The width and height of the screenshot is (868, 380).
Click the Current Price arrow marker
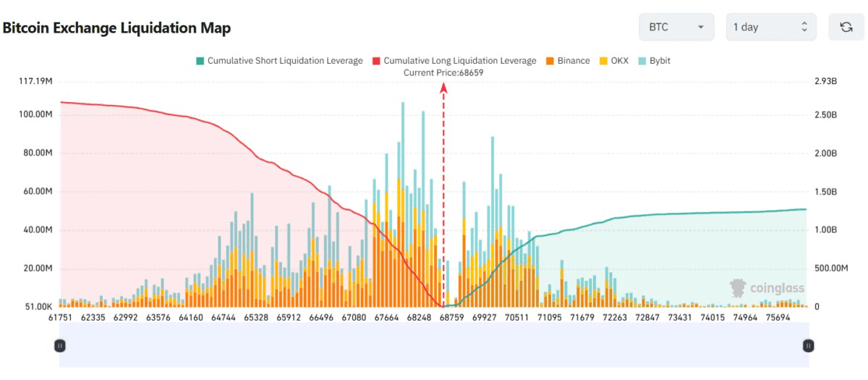click(443, 88)
